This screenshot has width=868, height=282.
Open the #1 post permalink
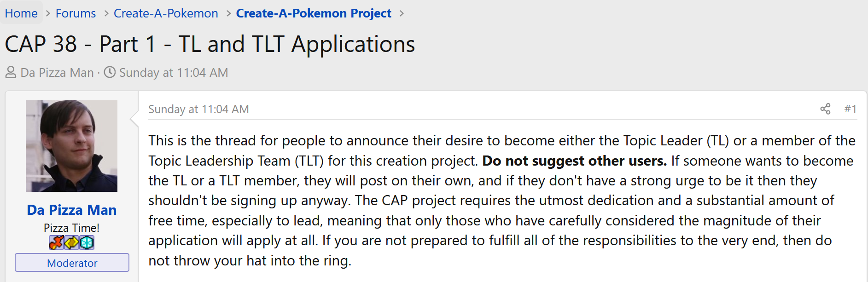click(x=851, y=109)
